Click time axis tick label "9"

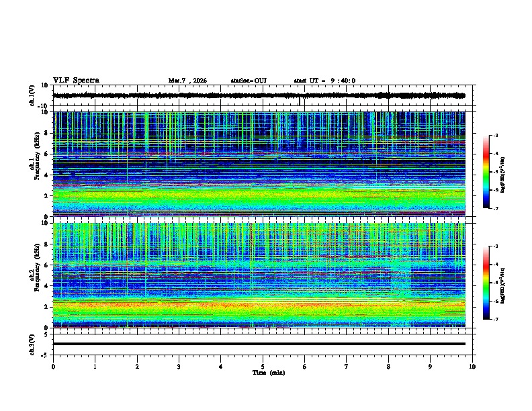pos(430,367)
